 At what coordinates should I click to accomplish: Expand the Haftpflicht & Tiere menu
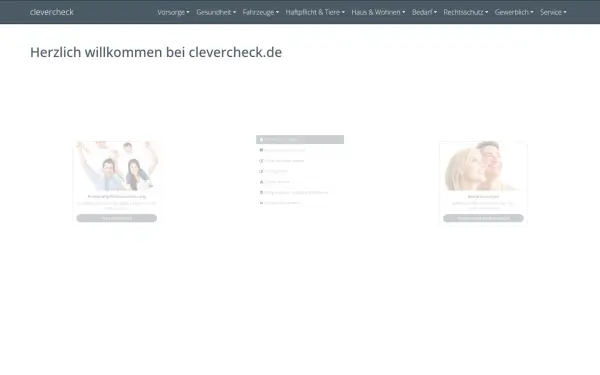coord(315,12)
